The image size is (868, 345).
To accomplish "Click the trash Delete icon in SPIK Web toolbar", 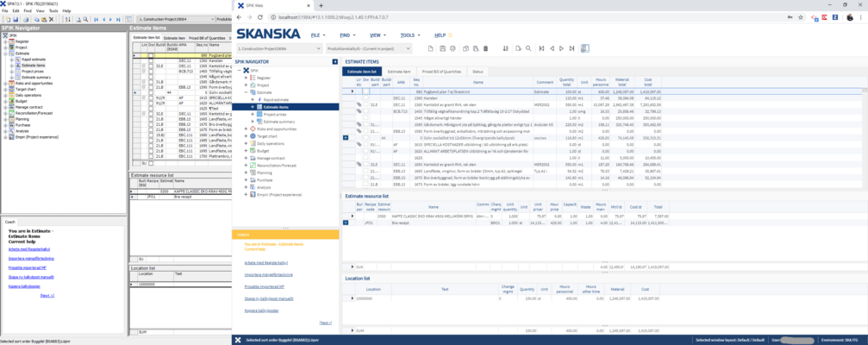I will [x=485, y=49].
